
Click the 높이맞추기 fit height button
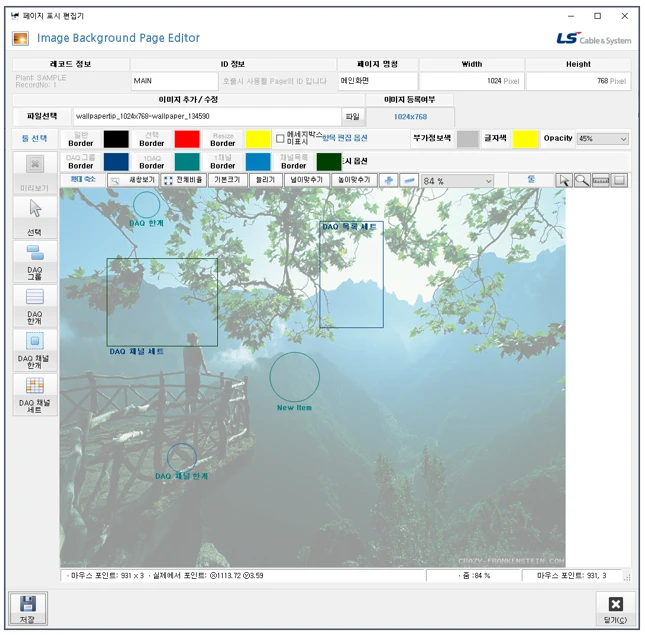point(354,180)
